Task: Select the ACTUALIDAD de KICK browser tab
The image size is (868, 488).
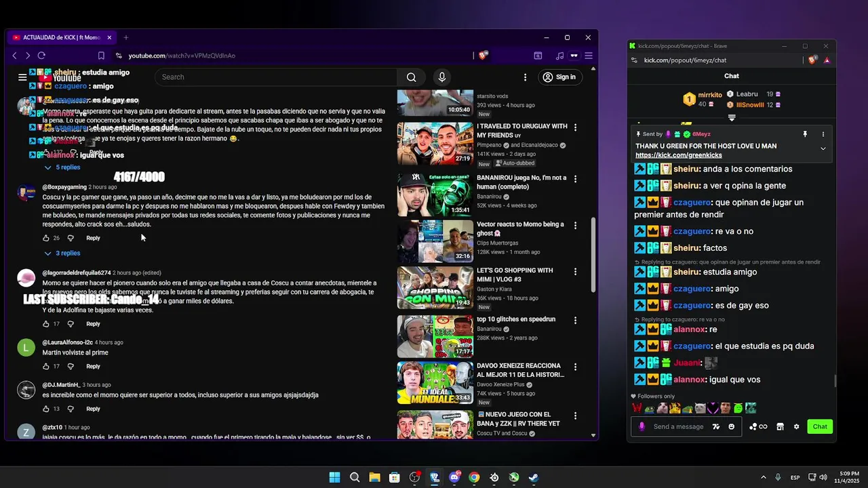Action: click(61, 37)
